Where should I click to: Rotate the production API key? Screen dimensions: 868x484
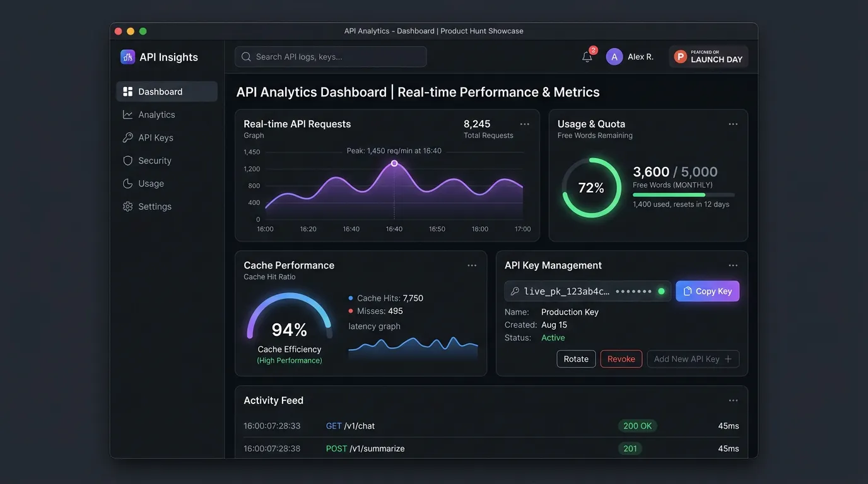point(576,359)
